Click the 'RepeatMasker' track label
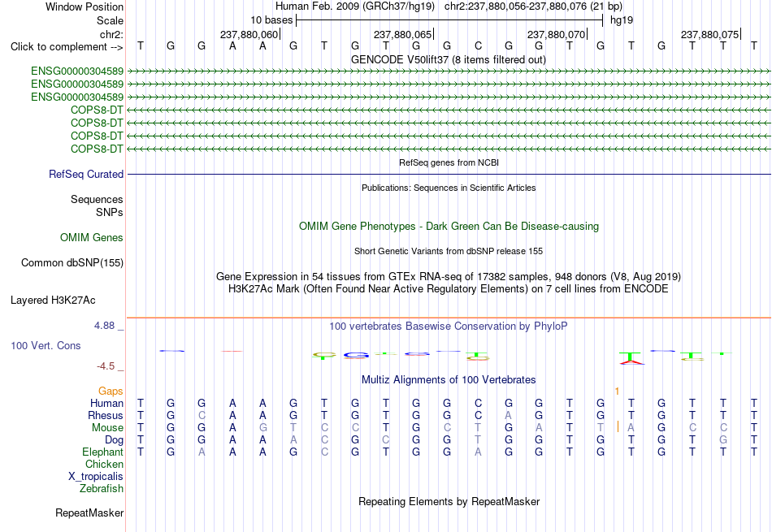 89,513
